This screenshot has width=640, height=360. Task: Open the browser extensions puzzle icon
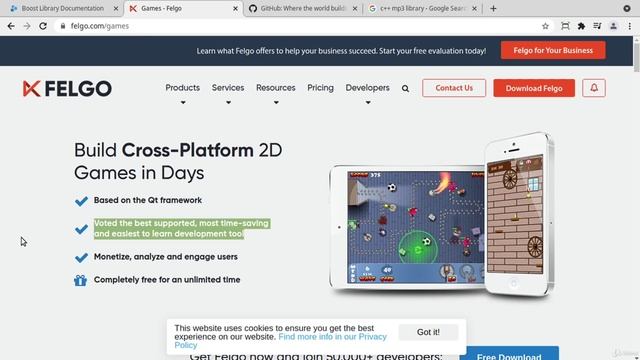pos(581,26)
